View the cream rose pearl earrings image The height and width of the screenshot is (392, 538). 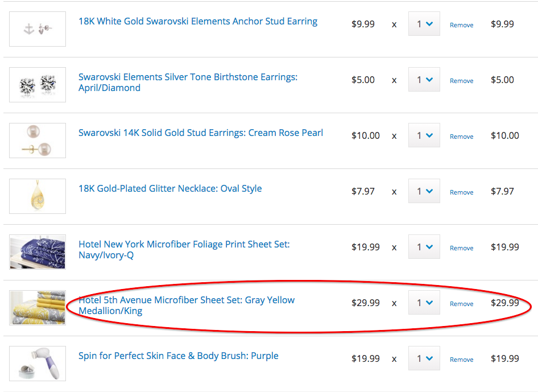38,141
